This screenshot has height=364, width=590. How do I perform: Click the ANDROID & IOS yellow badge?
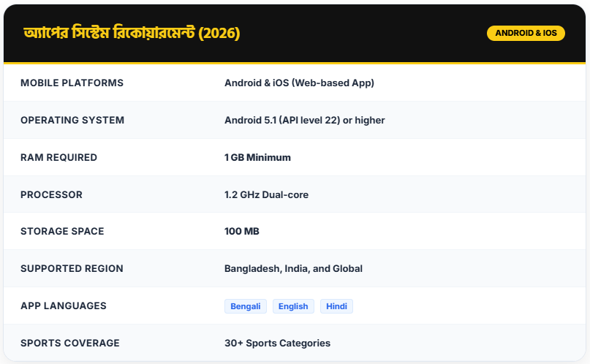click(x=525, y=34)
